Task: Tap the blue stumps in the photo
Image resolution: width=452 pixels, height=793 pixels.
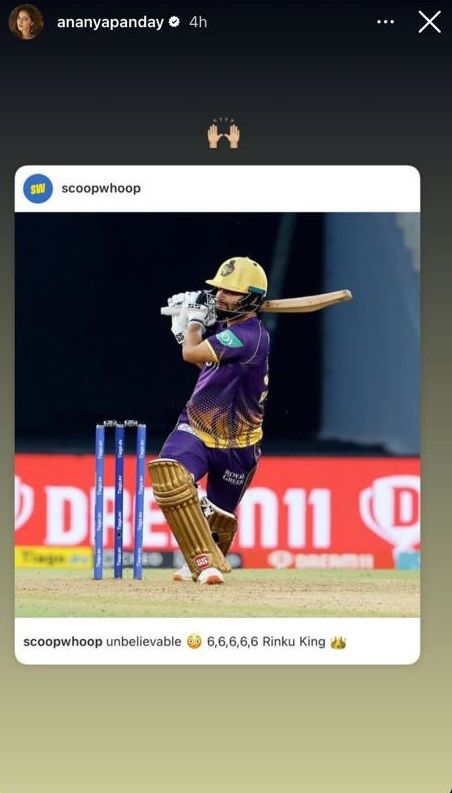Action: 120,500
